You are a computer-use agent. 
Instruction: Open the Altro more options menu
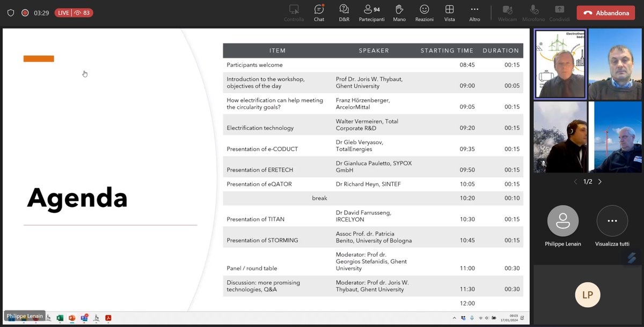click(x=474, y=13)
